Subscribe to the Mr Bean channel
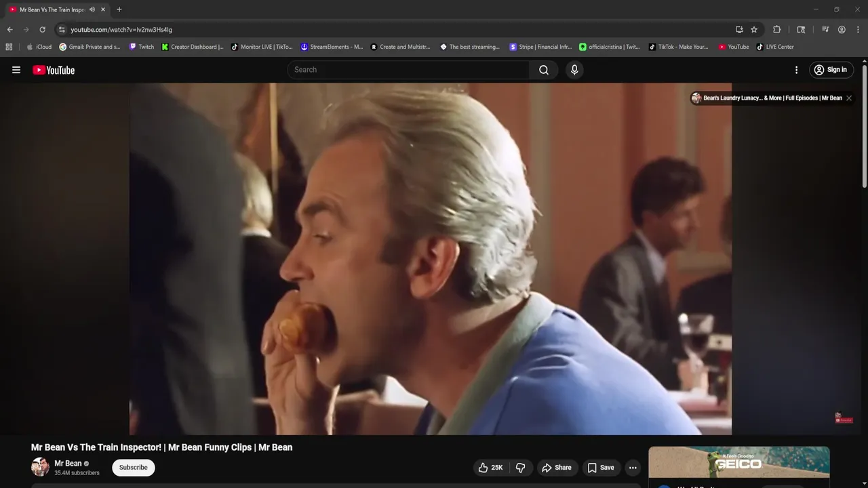Viewport: 868px width, 488px height. point(134,468)
